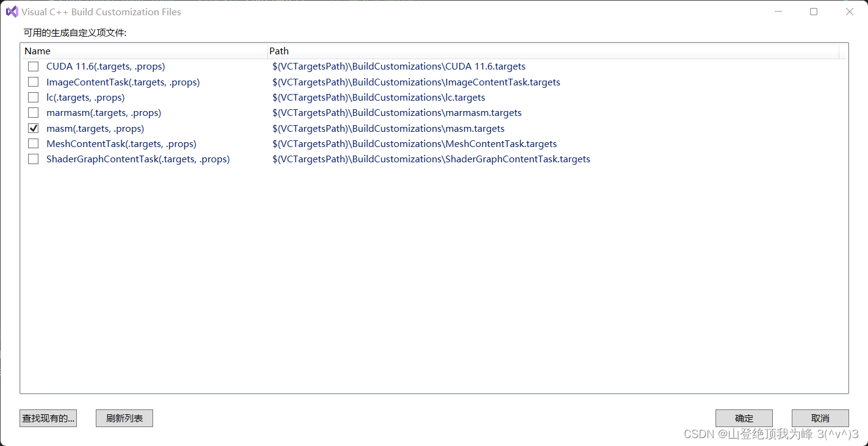
Task: Select the marmasm(.targets, .props) name
Action: pos(104,113)
